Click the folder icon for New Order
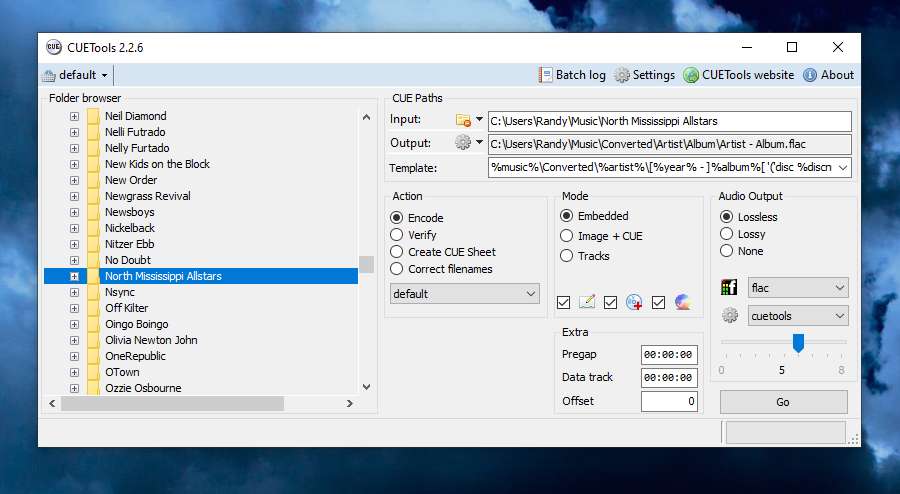The width and height of the screenshot is (900, 494). point(93,180)
